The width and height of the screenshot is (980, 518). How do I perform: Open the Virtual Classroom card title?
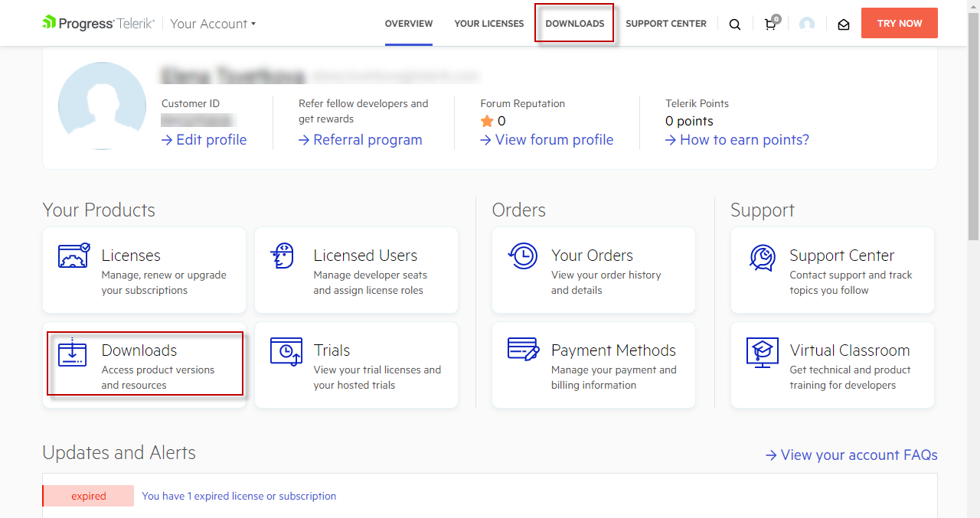coord(850,350)
